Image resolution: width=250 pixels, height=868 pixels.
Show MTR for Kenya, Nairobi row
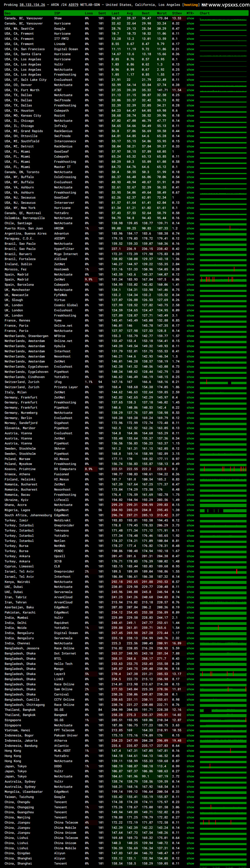pos(190,582)
